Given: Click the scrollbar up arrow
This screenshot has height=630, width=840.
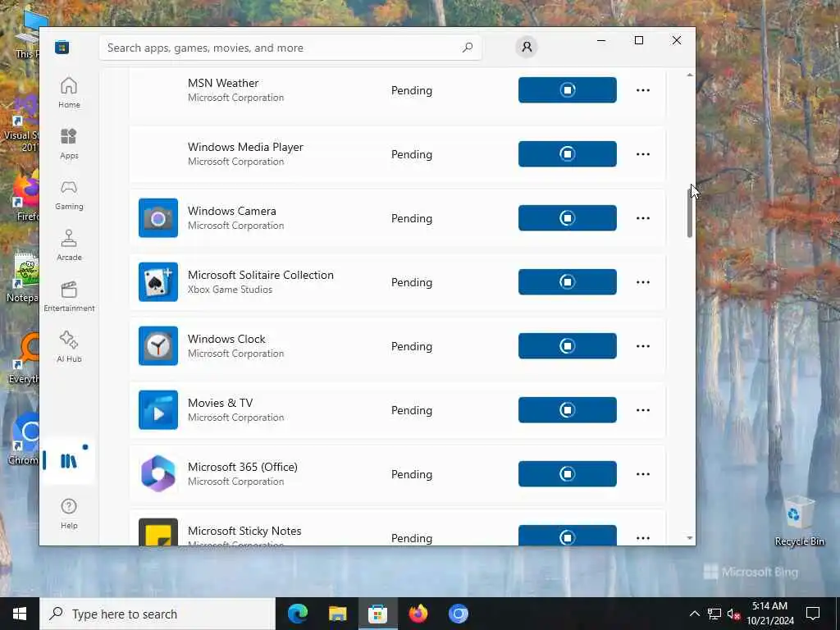Looking at the screenshot, I should click(x=689, y=75).
